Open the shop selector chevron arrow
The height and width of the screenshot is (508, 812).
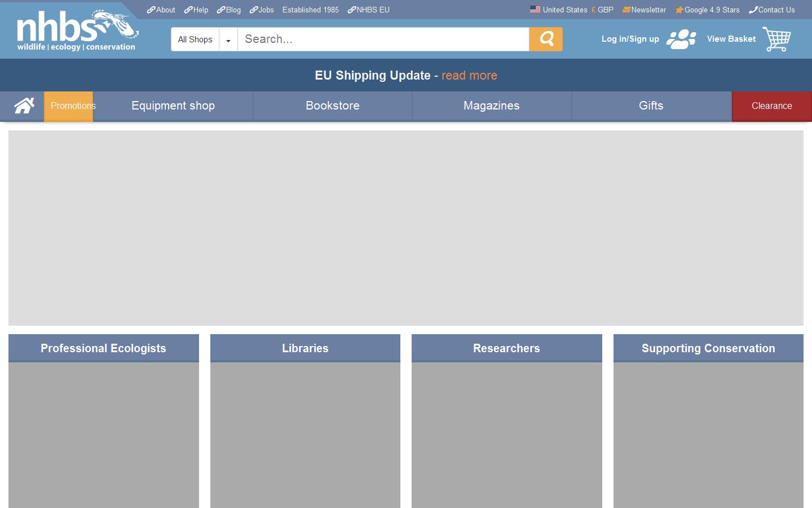click(x=228, y=40)
